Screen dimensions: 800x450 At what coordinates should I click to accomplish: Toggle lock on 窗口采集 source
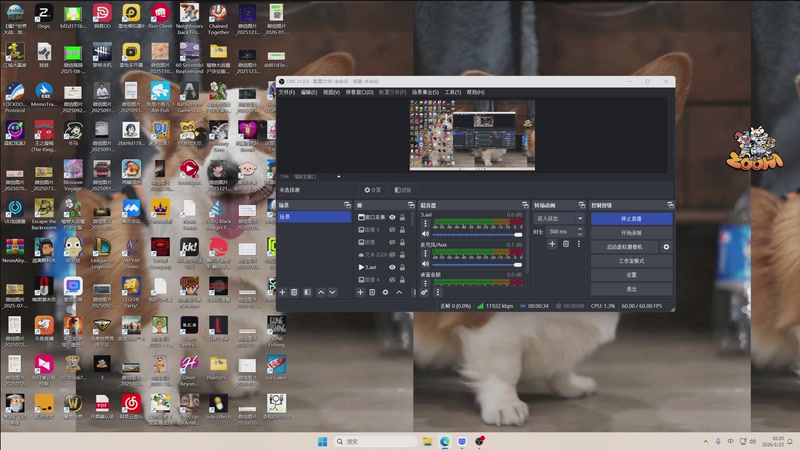(403, 217)
